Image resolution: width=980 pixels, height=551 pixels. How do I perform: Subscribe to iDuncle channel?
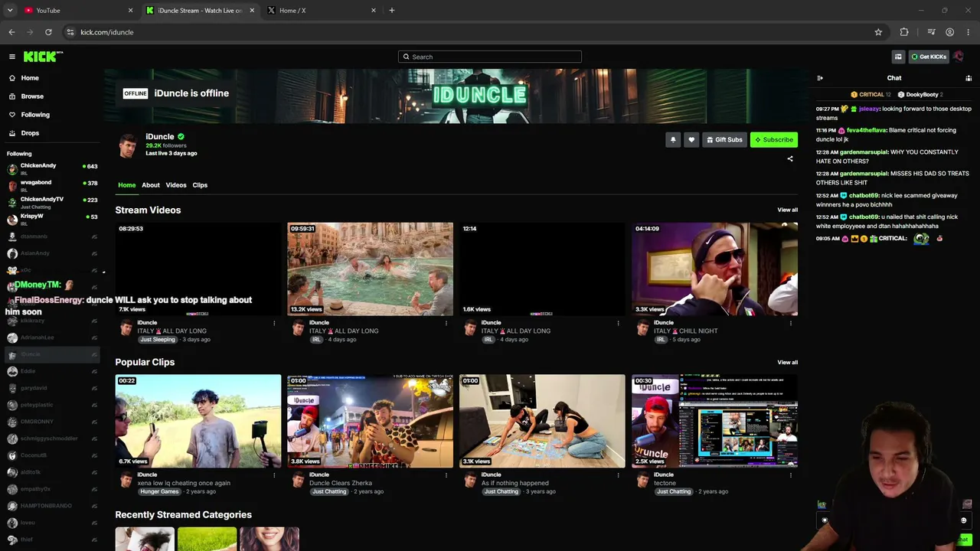pyautogui.click(x=774, y=139)
